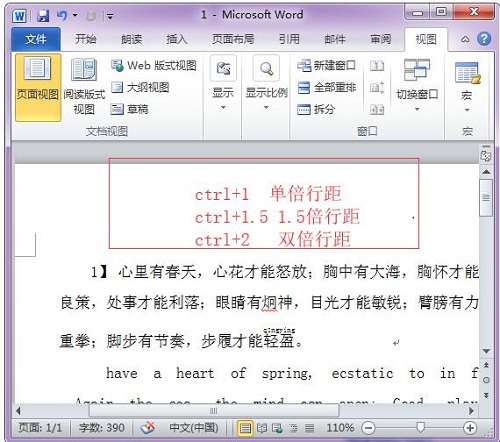500x442 pixels.
Task: Click the zoom out minus button
Action: click(x=368, y=428)
